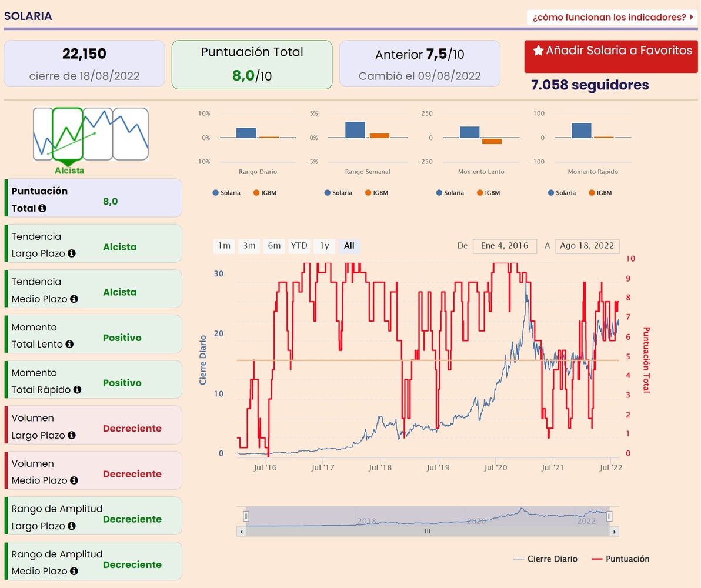
Task: Click the Alcista value for Tendencia Largo Plazo
Action: click(x=119, y=248)
